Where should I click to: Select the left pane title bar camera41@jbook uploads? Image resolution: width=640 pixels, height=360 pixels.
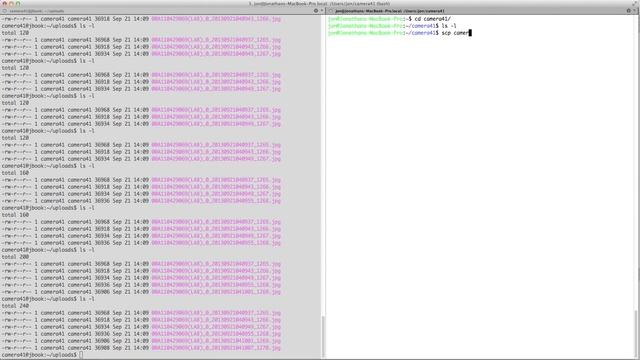point(161,11)
